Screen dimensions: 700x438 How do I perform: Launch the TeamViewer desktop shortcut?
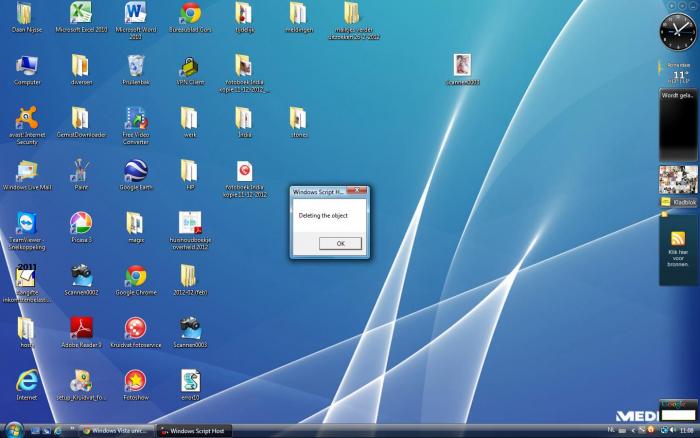(27, 222)
